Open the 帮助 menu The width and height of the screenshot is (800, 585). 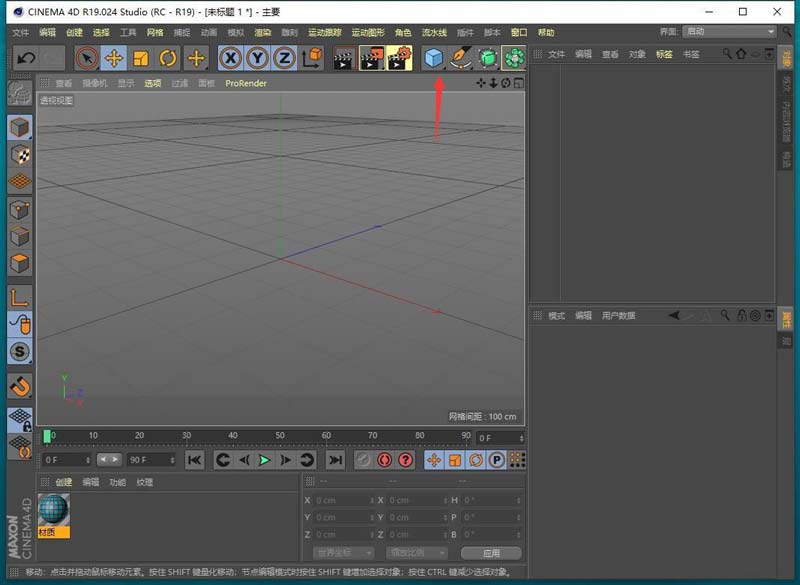(546, 33)
